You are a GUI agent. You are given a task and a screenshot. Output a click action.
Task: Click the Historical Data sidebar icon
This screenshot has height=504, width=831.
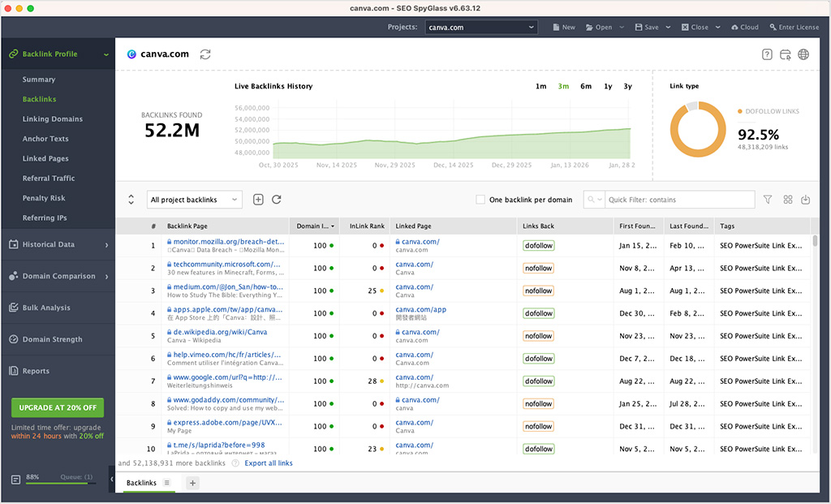point(14,244)
